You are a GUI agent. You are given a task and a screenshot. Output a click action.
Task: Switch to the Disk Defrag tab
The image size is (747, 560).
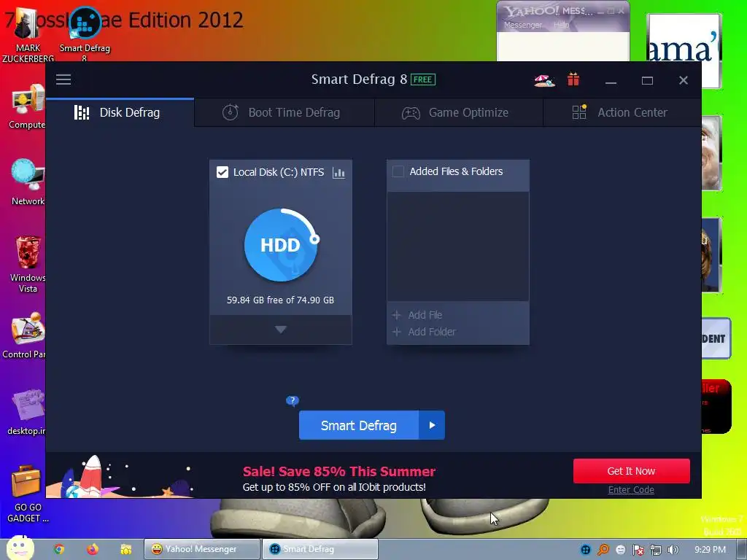pos(120,112)
